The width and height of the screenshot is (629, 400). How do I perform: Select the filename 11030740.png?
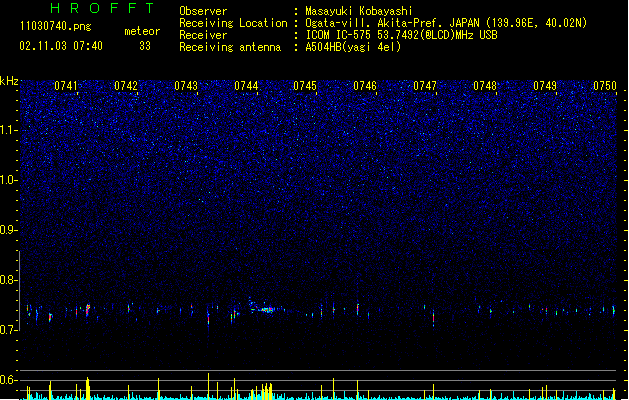(x=56, y=26)
